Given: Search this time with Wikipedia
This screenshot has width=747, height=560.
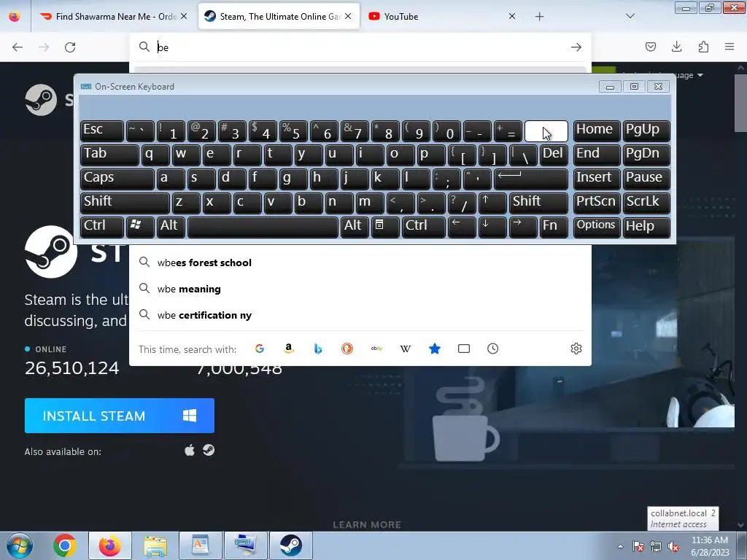Looking at the screenshot, I should coord(406,349).
